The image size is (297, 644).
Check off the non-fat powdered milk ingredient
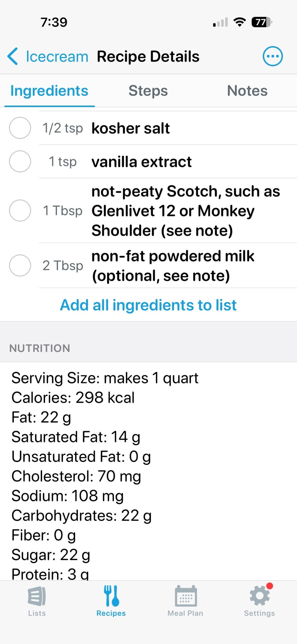[20, 265]
